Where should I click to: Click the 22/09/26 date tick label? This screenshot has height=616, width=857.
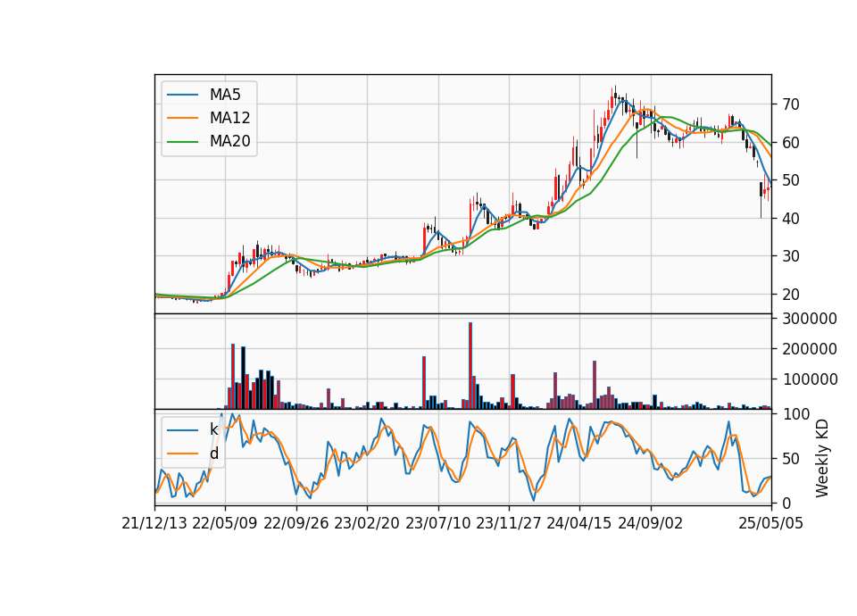point(296,524)
